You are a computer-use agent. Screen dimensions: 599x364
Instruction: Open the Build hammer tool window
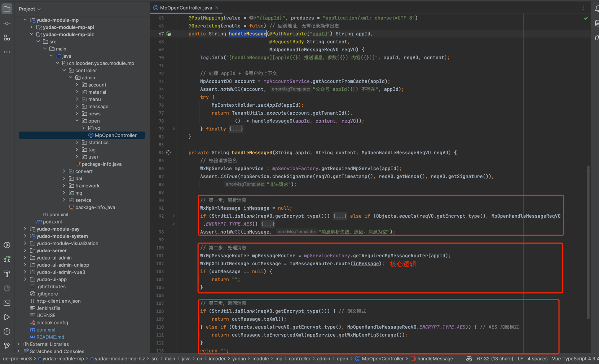(7, 274)
